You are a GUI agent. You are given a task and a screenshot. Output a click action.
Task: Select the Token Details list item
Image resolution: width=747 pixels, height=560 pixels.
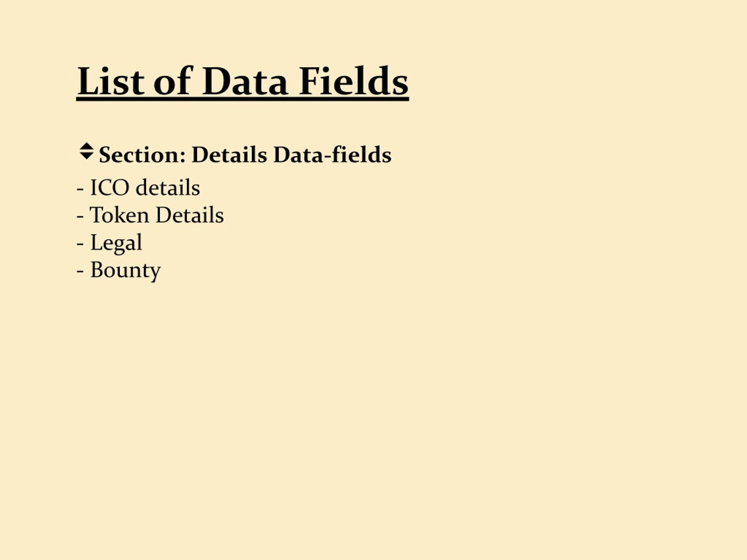[x=150, y=215]
